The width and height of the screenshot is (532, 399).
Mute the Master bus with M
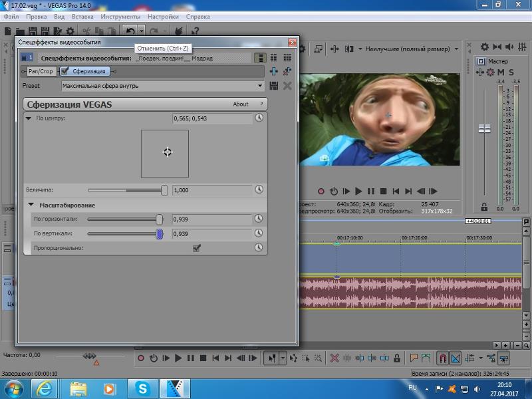tap(501, 72)
